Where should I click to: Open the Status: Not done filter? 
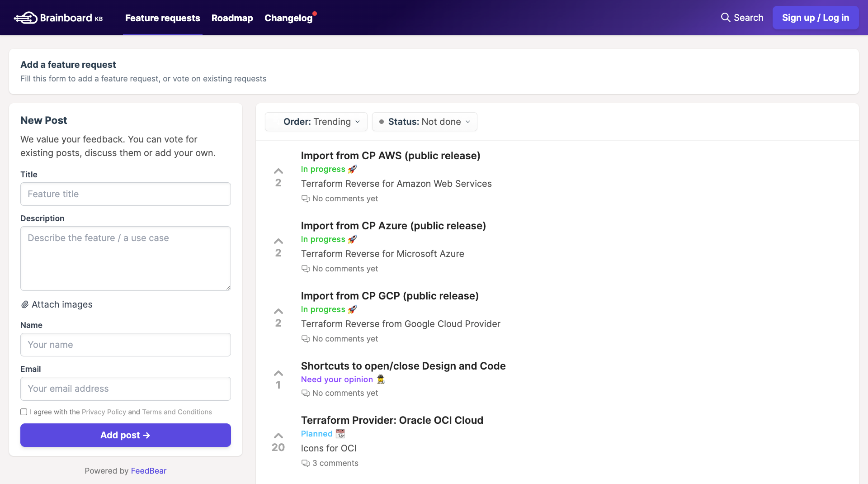(x=424, y=122)
